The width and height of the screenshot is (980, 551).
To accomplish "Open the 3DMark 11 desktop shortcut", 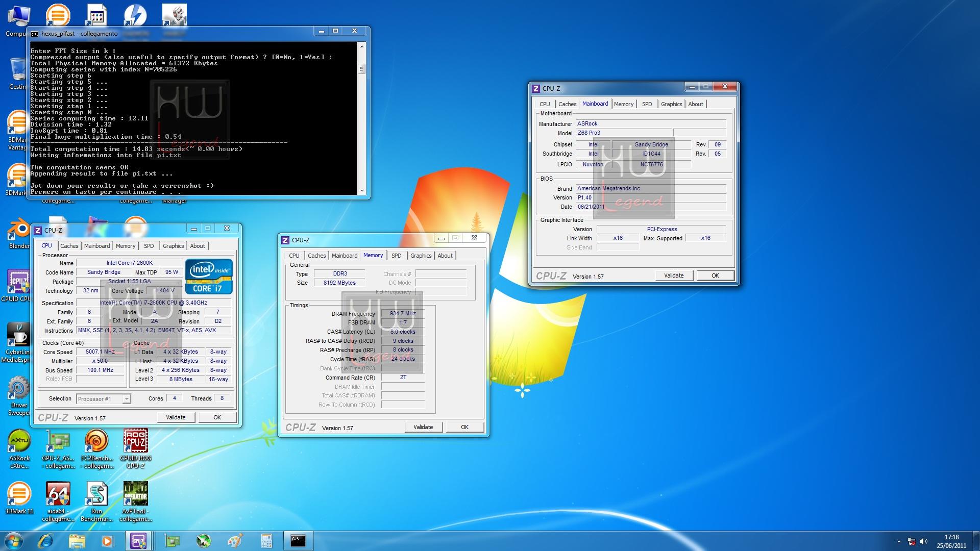I will 19,498.
